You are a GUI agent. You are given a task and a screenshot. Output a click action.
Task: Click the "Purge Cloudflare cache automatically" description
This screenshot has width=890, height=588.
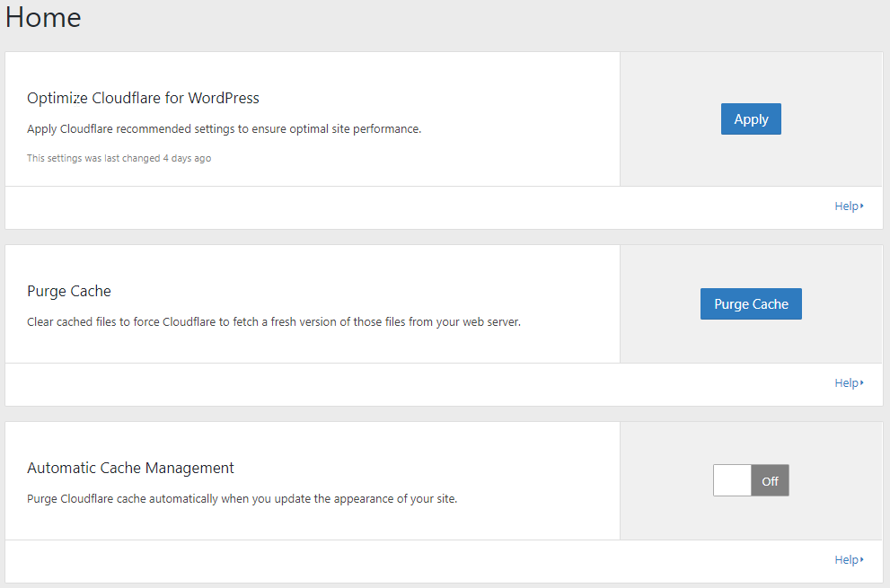[242, 499]
